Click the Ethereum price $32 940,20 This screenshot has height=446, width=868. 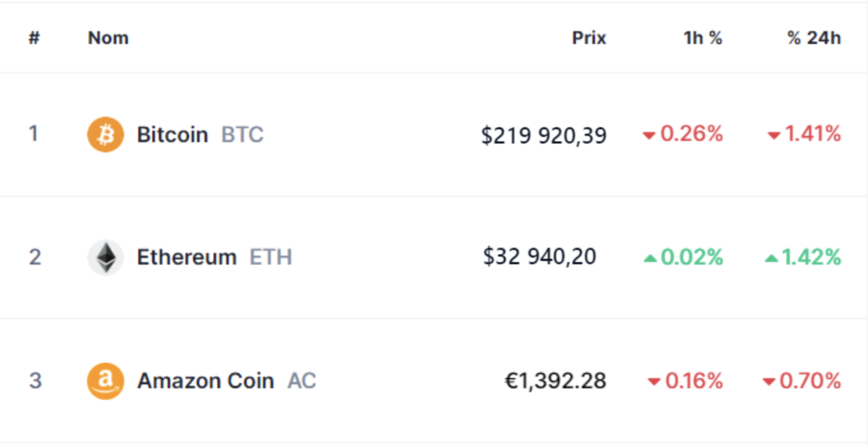pyautogui.click(x=540, y=258)
